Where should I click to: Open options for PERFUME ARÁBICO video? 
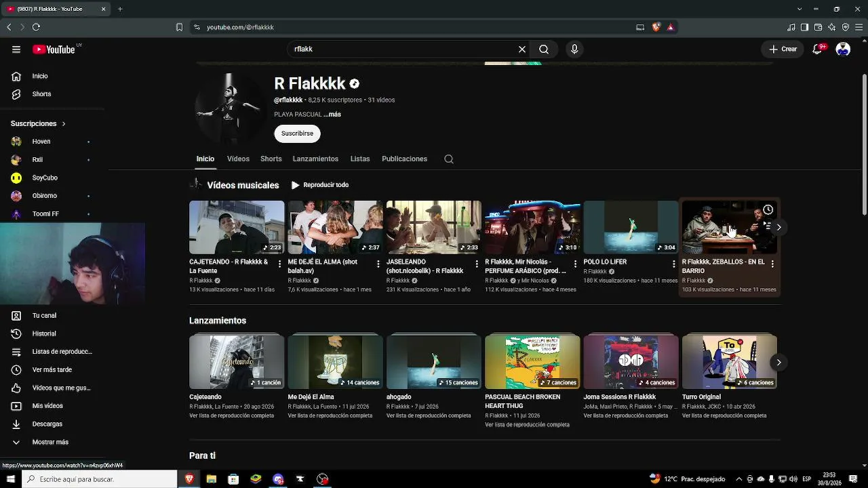pyautogui.click(x=575, y=264)
